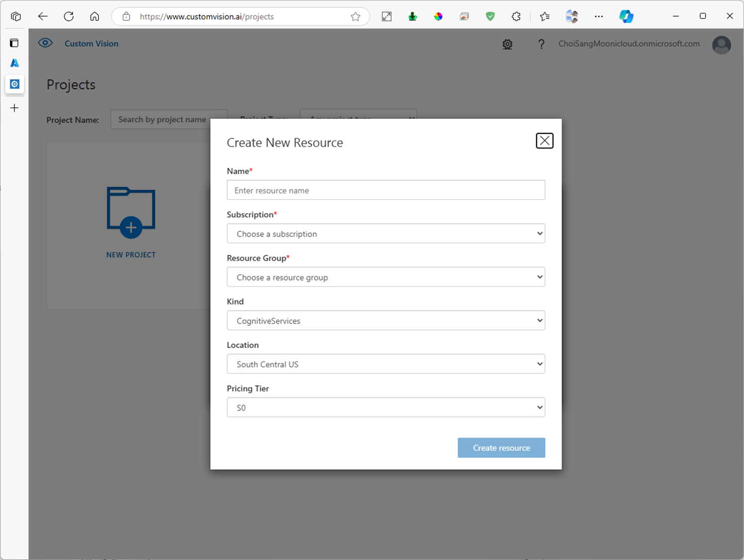Viewport: 744px width, 560px height.
Task: Click the NEW PROJECT label
Action: 131,255
